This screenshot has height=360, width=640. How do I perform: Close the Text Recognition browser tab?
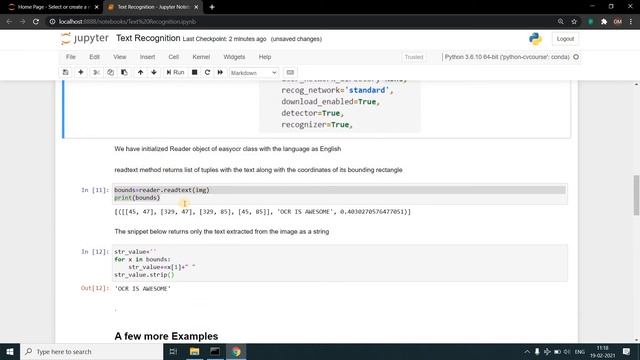[196, 7]
